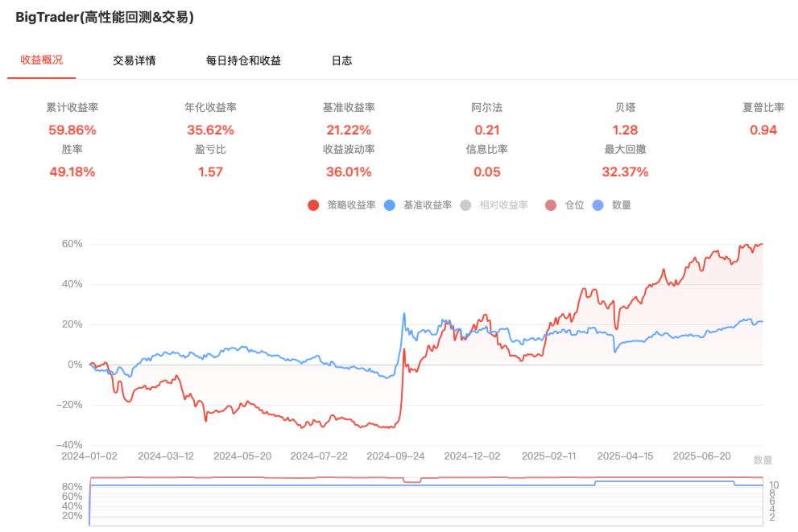Click the 2025-02-11 date axis label

coord(548,456)
